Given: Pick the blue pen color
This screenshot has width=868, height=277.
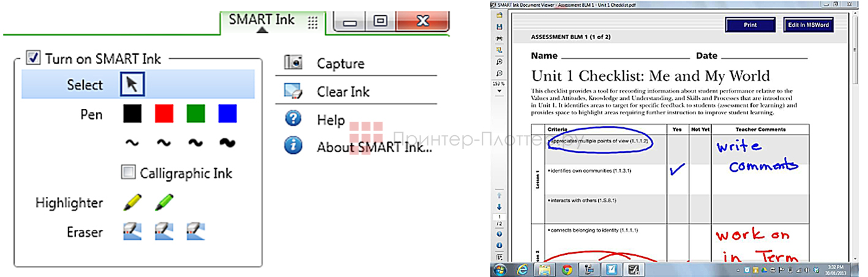Looking at the screenshot, I should pyautogui.click(x=228, y=114).
